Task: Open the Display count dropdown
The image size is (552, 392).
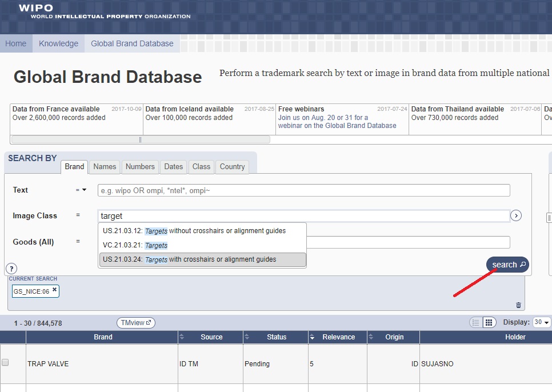Action: (541, 322)
